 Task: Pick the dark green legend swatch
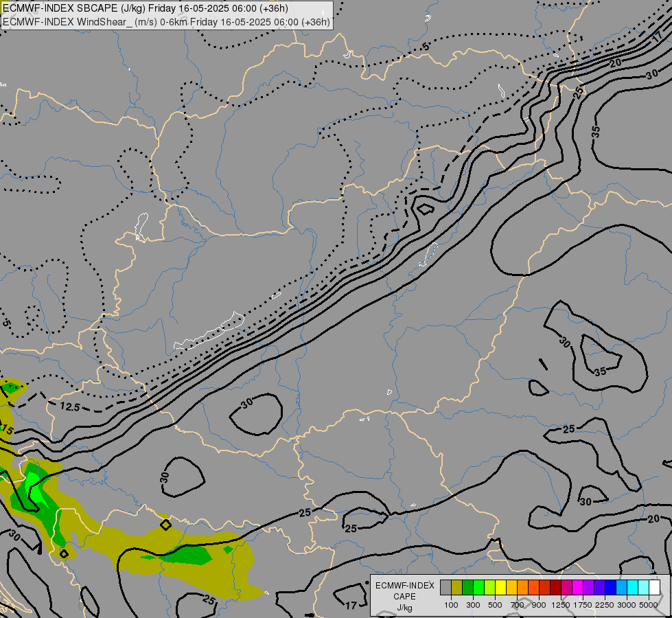click(467, 587)
